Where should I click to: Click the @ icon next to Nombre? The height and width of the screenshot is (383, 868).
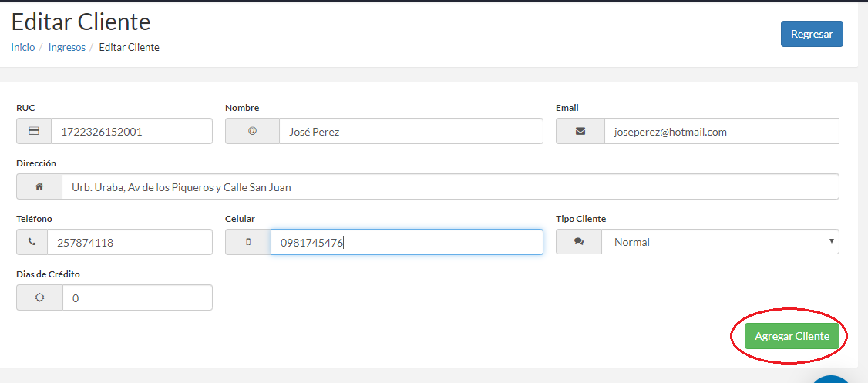pyautogui.click(x=252, y=131)
